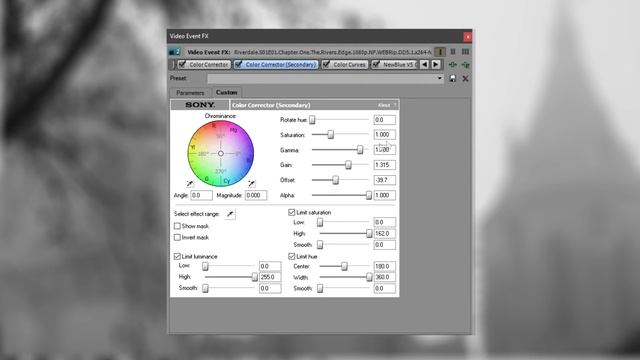Image resolution: width=640 pixels, height=360 pixels.
Task: Switch to the Custom tab
Action: click(227, 92)
